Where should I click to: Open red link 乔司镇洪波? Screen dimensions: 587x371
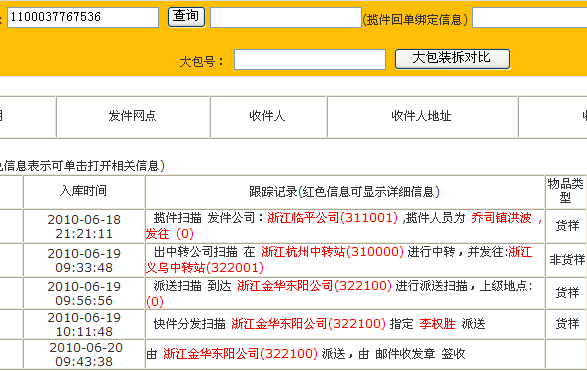point(501,218)
